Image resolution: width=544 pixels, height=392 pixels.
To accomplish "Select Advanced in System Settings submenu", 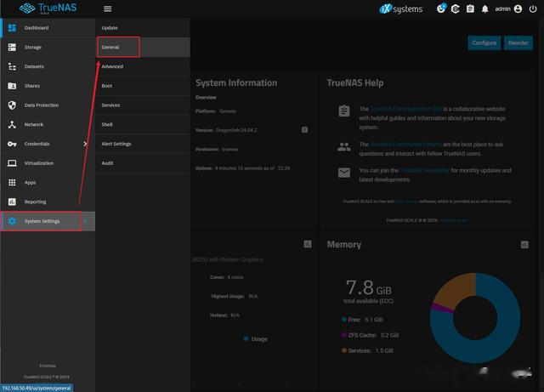I will pos(143,66).
